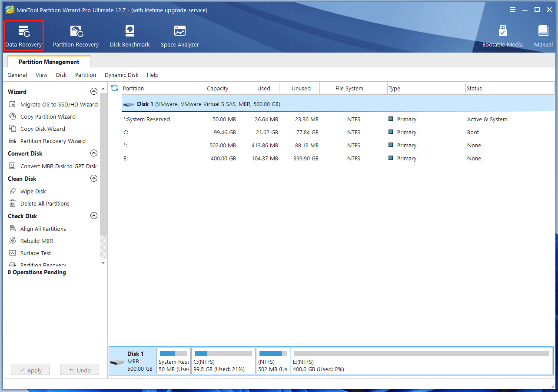558x392 pixels.
Task: Click the Primary swatch for System Reserved
Action: [391, 119]
